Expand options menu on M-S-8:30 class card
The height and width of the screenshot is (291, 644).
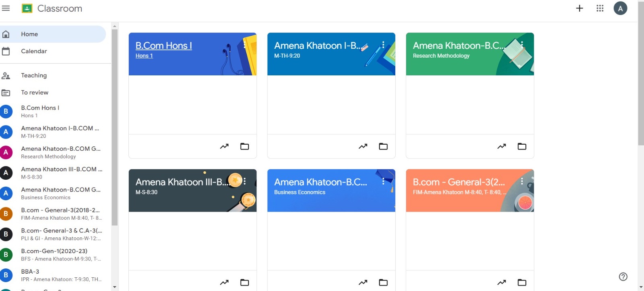click(x=244, y=181)
